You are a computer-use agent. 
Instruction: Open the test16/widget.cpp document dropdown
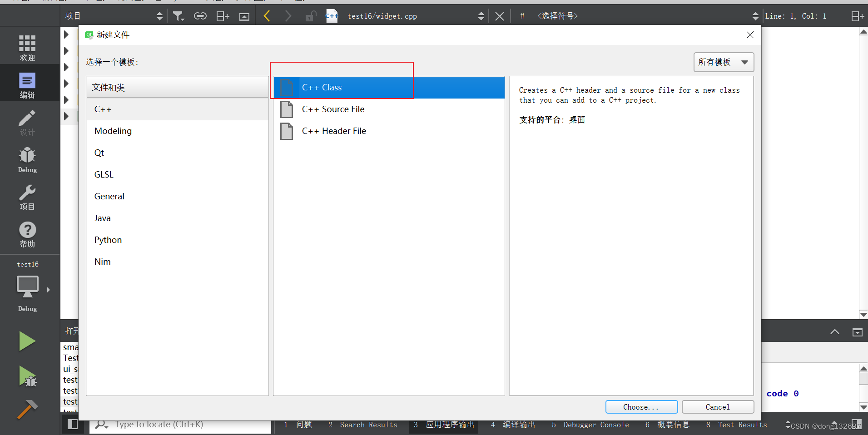pos(416,16)
